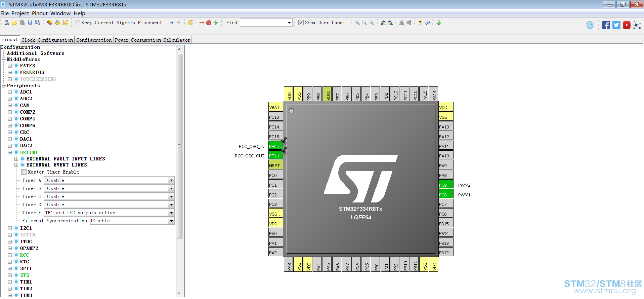Open the Find combo box arrow
The width and height of the screenshot is (644, 299).
289,23
